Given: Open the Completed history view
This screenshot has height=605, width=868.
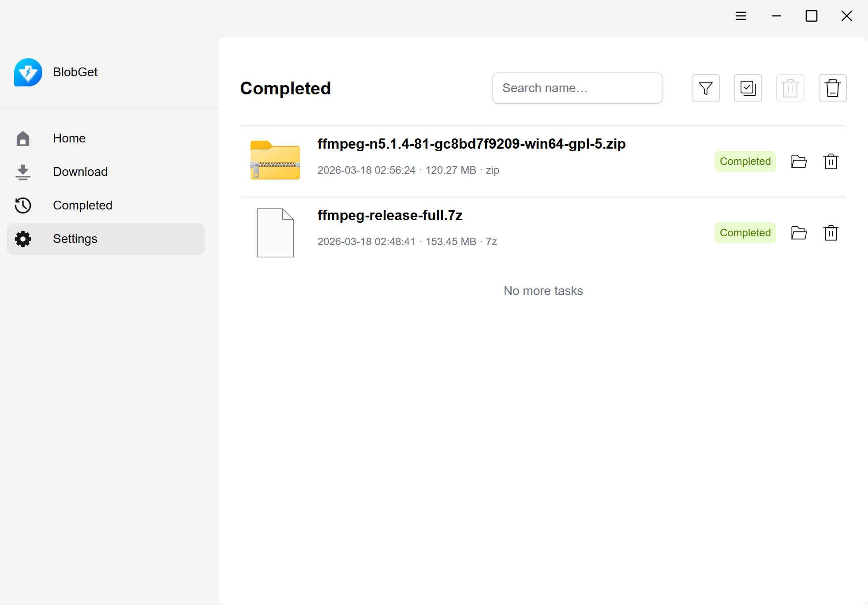Looking at the screenshot, I should (x=82, y=205).
